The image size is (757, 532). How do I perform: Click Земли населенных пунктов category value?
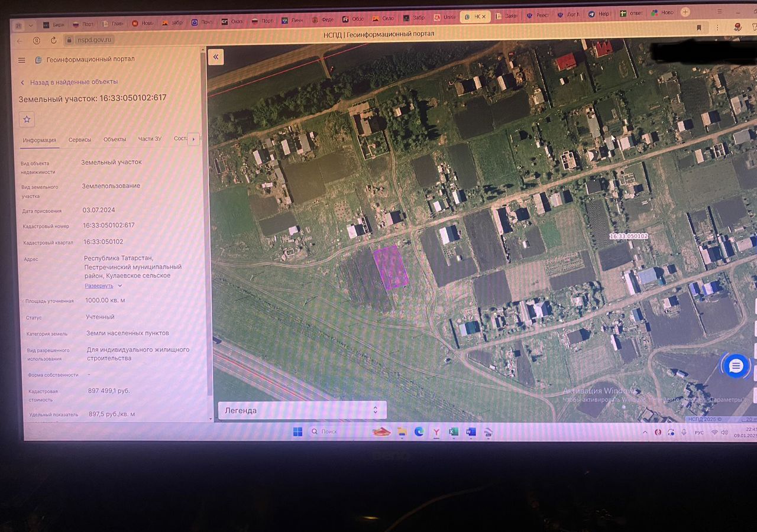[128, 333]
